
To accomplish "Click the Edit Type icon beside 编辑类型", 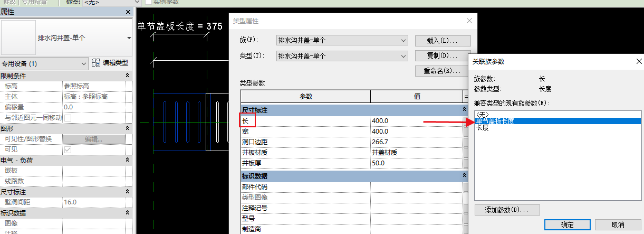I will [96, 63].
